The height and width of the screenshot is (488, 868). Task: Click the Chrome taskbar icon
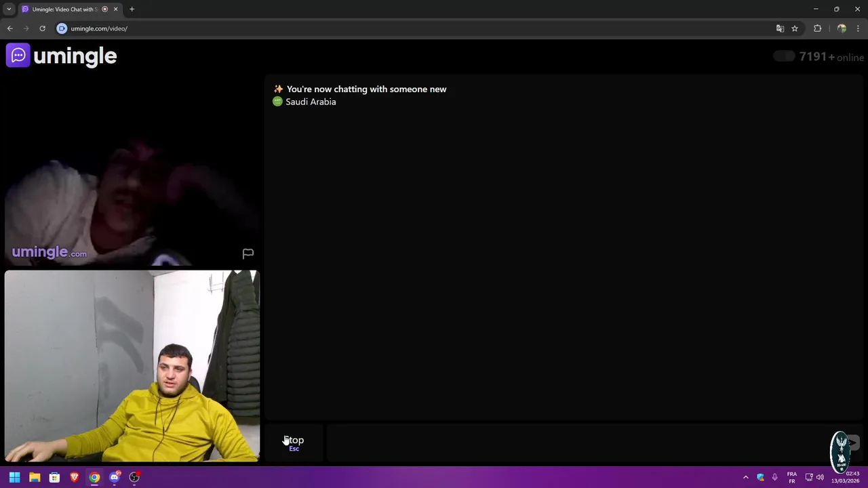click(94, 477)
